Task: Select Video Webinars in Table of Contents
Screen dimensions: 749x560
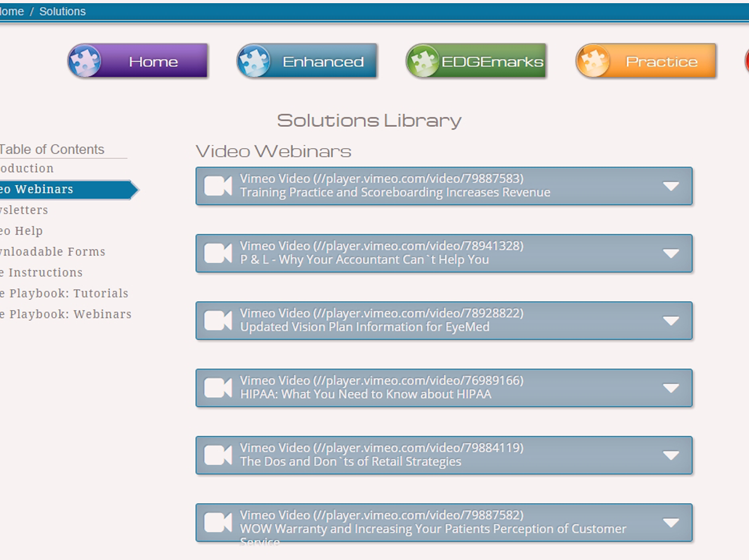Action: pos(37,189)
